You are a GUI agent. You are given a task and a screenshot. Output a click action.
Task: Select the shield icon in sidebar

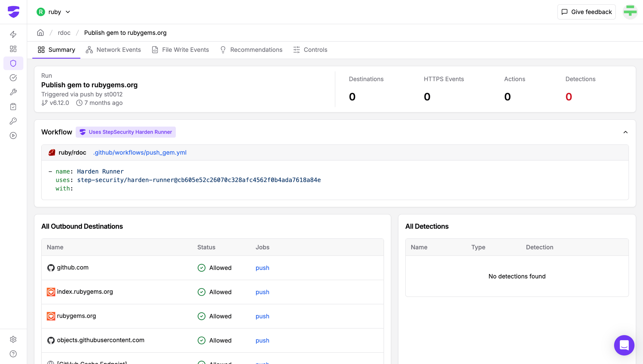pos(13,63)
